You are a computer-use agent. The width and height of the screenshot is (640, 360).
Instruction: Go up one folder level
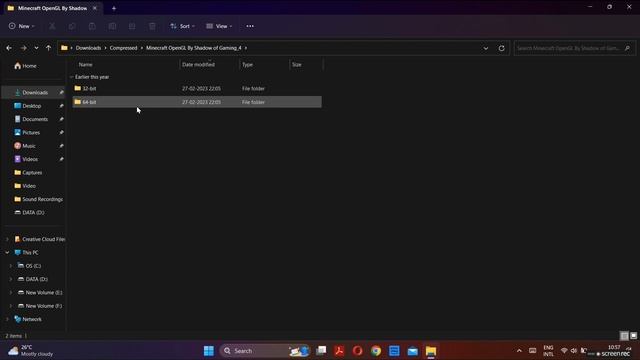pos(48,48)
